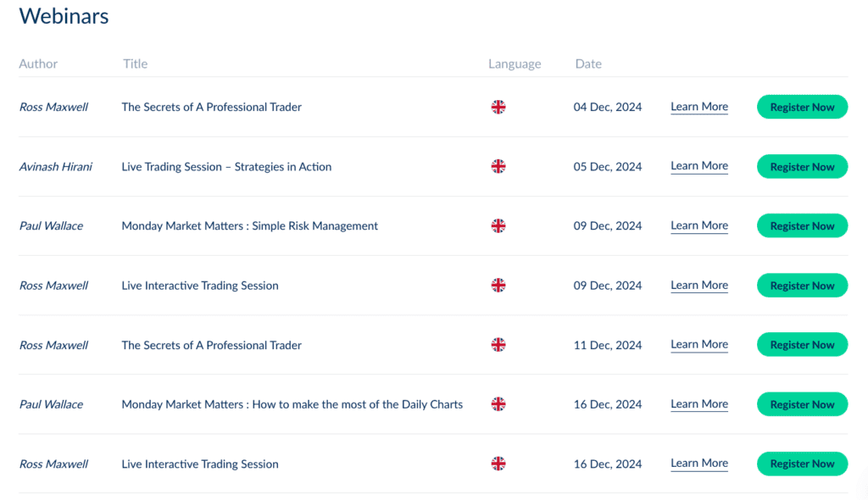Click the Title column header

click(x=135, y=64)
